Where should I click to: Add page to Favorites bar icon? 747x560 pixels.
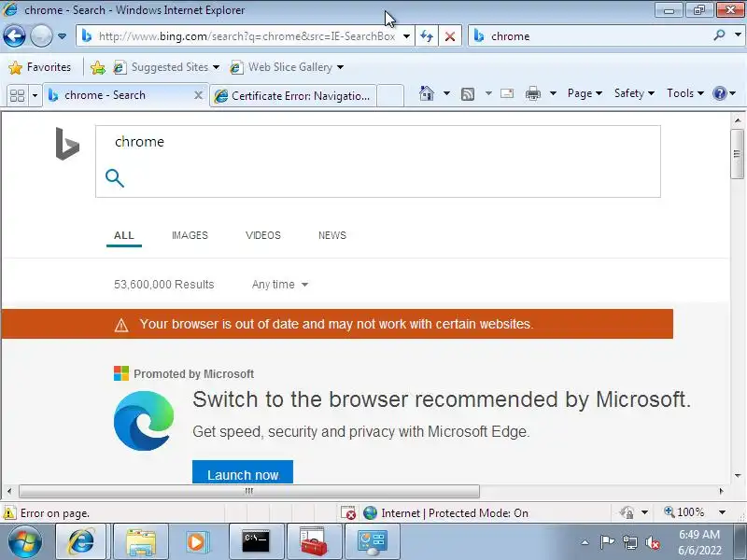point(98,67)
